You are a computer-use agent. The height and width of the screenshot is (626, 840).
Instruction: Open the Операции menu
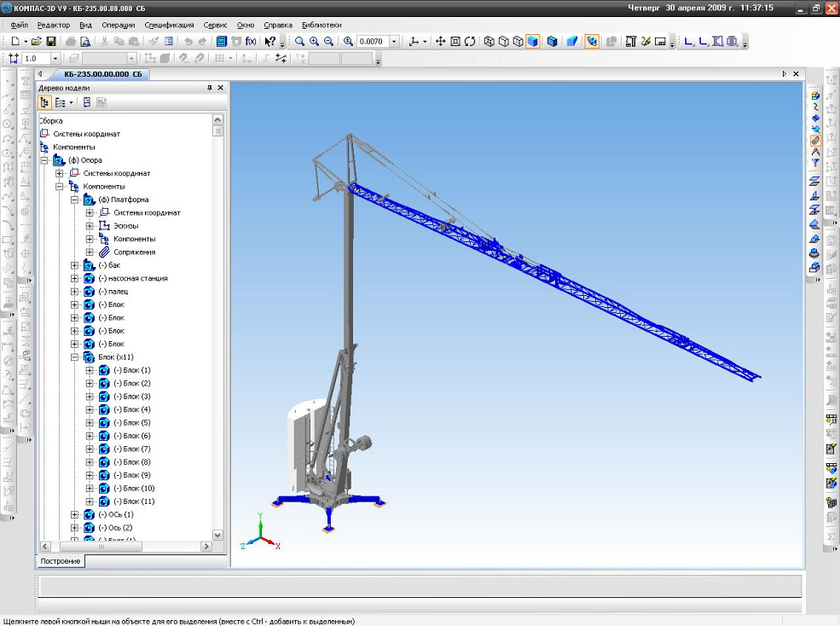(118, 26)
